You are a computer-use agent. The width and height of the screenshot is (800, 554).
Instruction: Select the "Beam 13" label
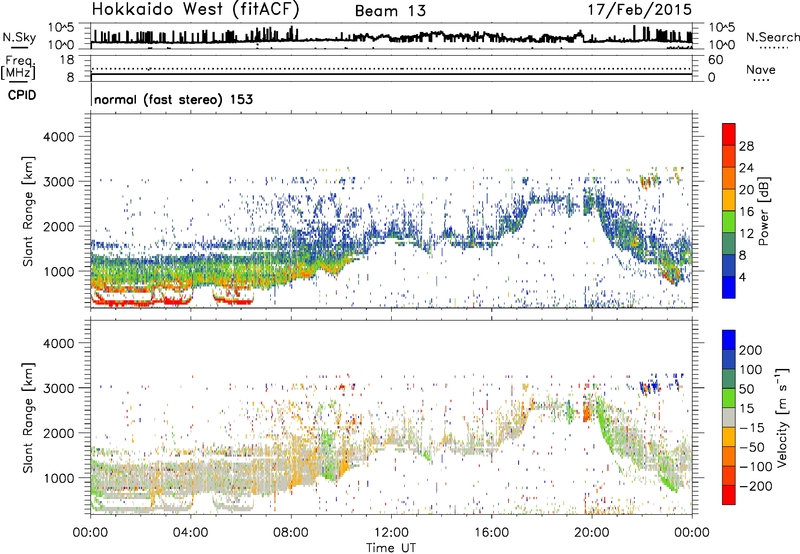(x=390, y=11)
